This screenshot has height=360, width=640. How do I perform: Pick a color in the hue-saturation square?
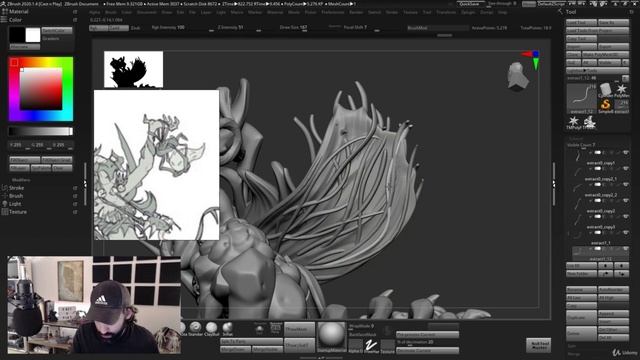(x=41, y=89)
